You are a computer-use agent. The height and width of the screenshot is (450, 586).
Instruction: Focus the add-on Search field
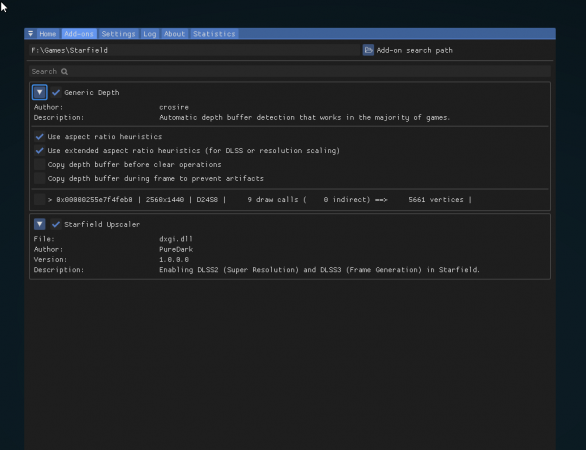point(290,71)
